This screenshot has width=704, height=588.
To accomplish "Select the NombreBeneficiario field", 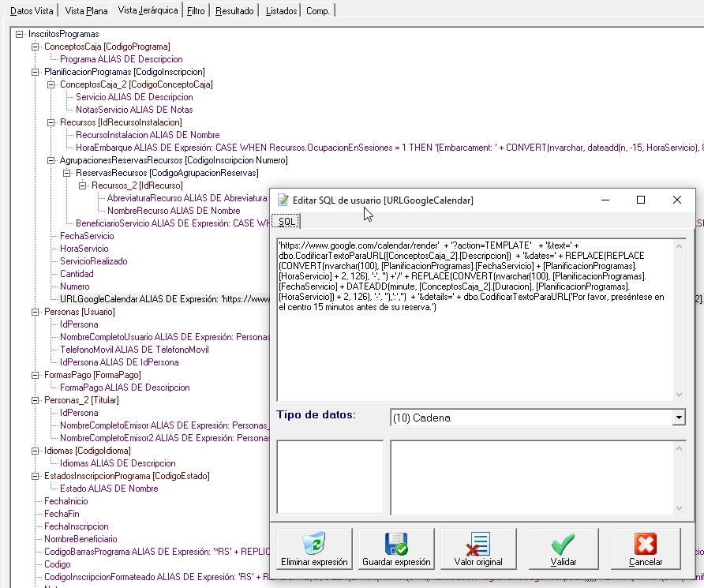I will (81, 539).
